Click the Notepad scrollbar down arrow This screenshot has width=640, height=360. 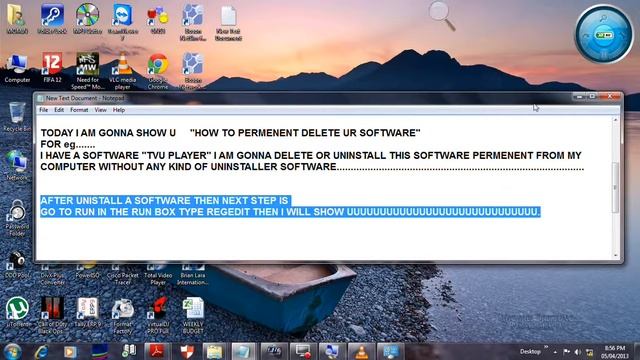pos(615,255)
